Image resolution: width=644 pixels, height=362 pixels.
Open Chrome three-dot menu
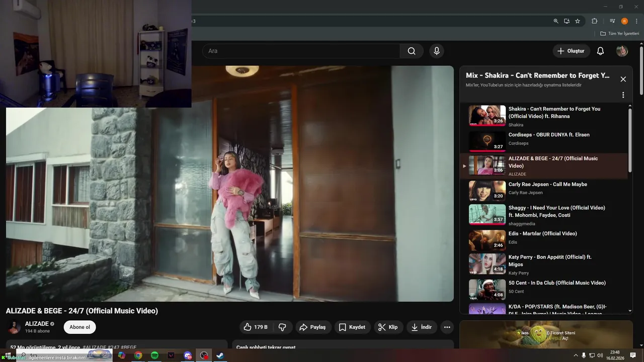tap(636, 21)
